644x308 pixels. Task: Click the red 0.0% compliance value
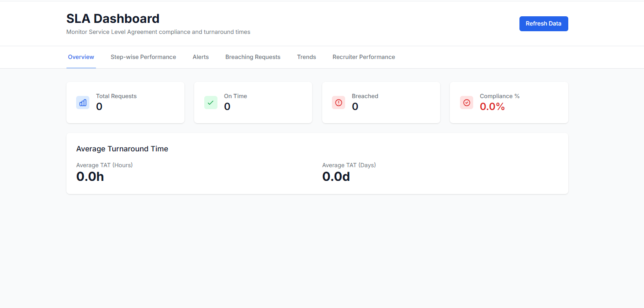(492, 106)
